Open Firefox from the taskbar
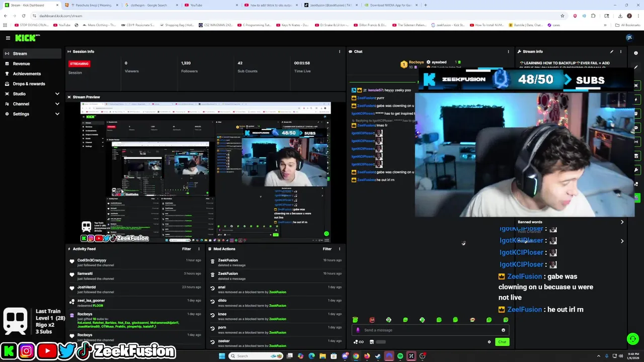This screenshot has width=644, height=362. coord(367,356)
